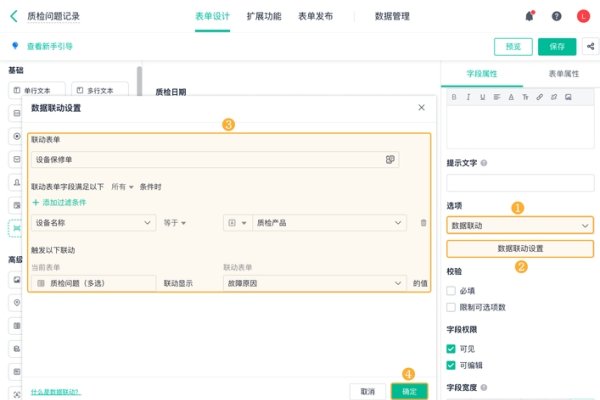Viewport: 600px width, 400px height.
Task: Open the 故障原因 dropdown
Action: pyautogui.click(x=315, y=283)
